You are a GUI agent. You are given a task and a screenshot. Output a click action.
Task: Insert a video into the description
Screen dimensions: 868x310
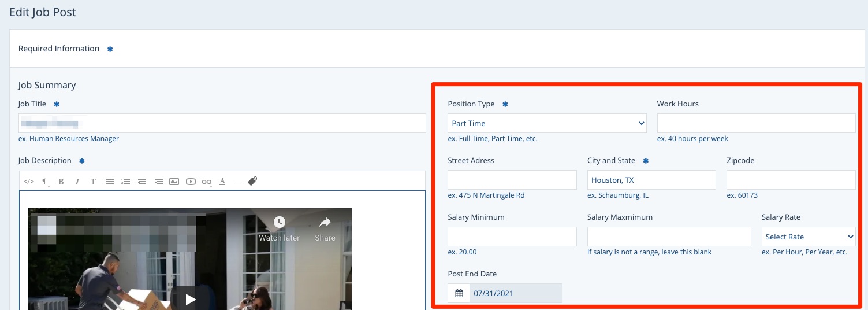191,182
